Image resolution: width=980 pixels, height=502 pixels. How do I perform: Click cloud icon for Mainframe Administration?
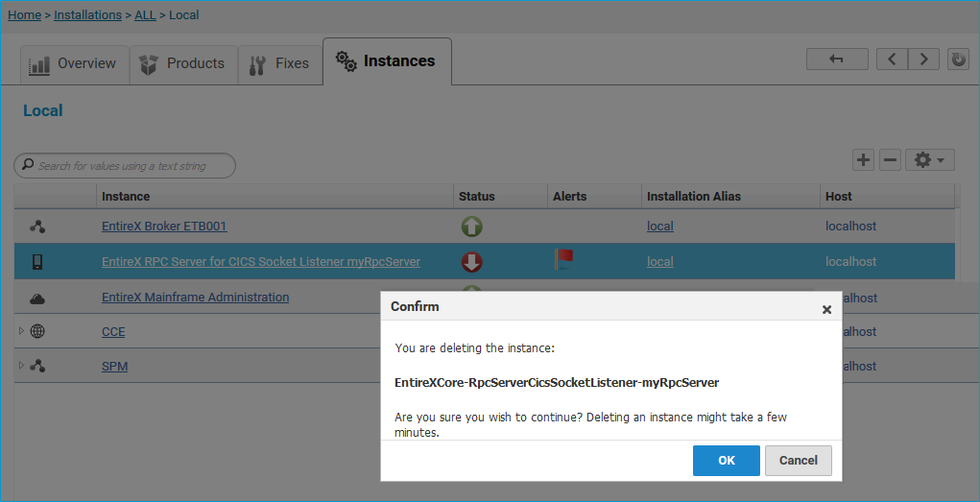[37, 299]
